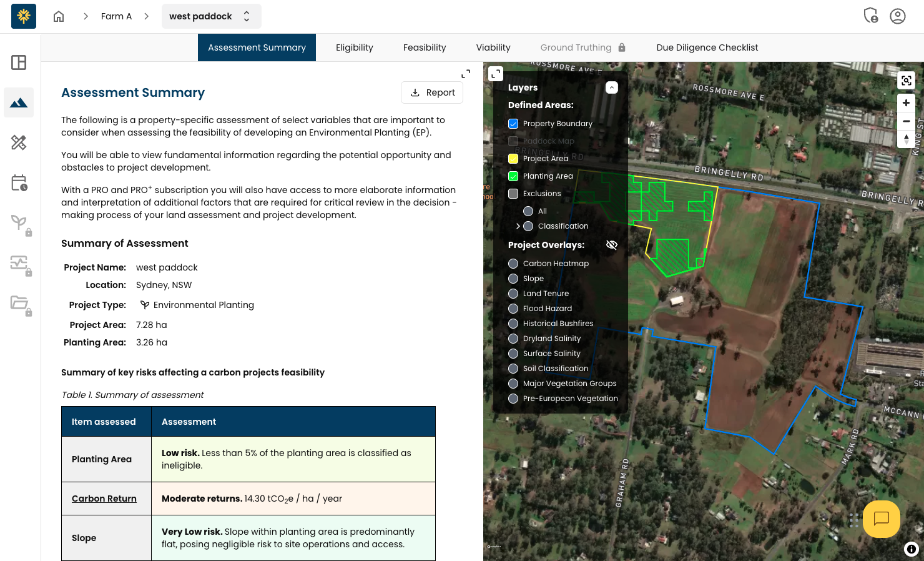Select the Surface Salinity overlay

pos(513,354)
